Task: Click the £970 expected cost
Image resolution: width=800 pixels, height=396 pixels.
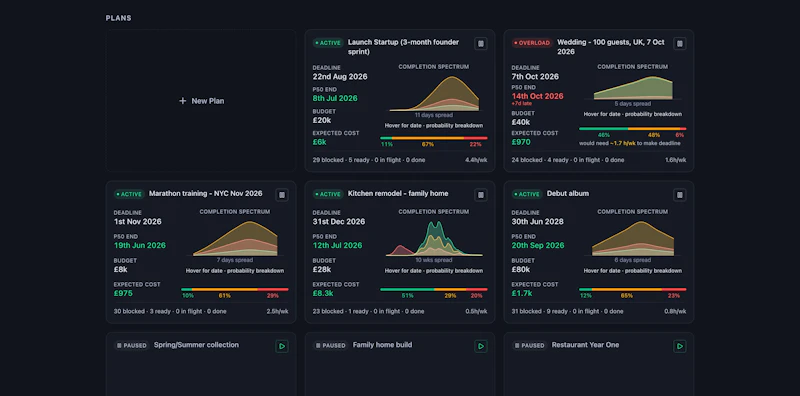Action: click(521, 142)
